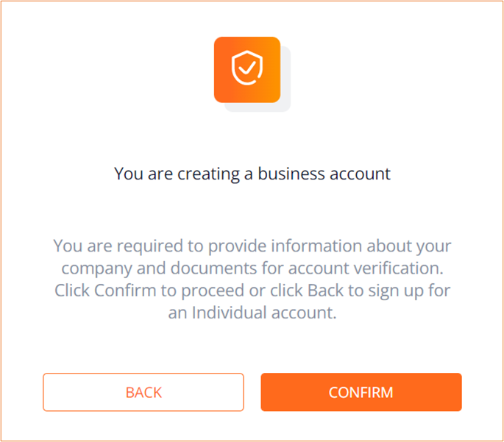Image resolution: width=504 pixels, height=442 pixels.
Task: Click the word 'company' in the description
Action: point(96,269)
